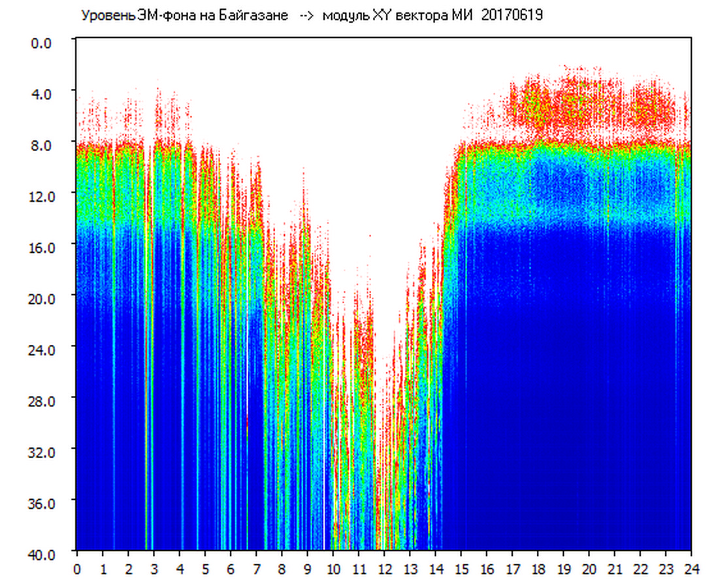This screenshot has width=716, height=588.
Task: Click hour 0 on the time axis
Action: [x=77, y=569]
